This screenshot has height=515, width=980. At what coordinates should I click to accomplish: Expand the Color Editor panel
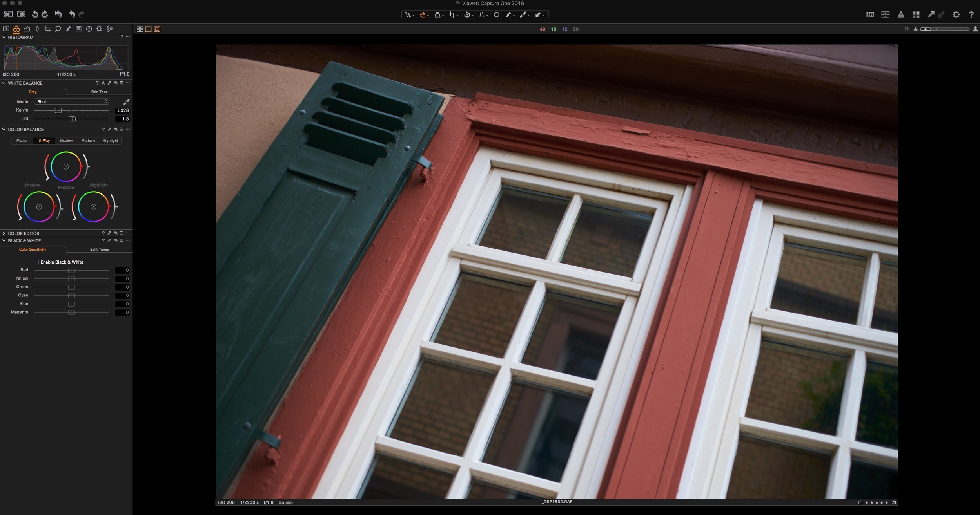pos(4,233)
